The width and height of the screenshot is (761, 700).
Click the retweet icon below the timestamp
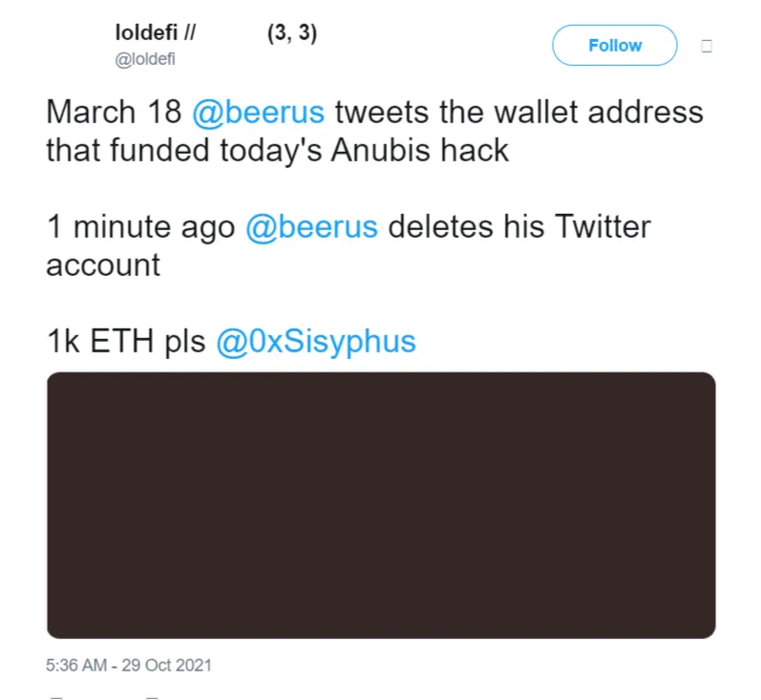151,696
